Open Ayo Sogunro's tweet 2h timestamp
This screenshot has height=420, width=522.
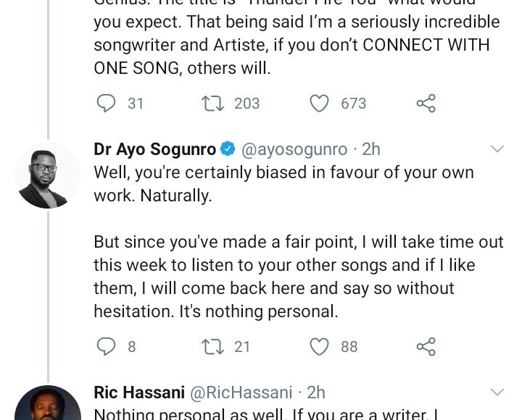[x=371, y=150]
